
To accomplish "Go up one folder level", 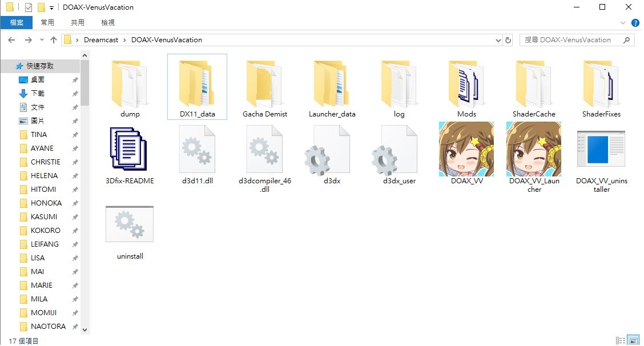I will click(x=54, y=40).
